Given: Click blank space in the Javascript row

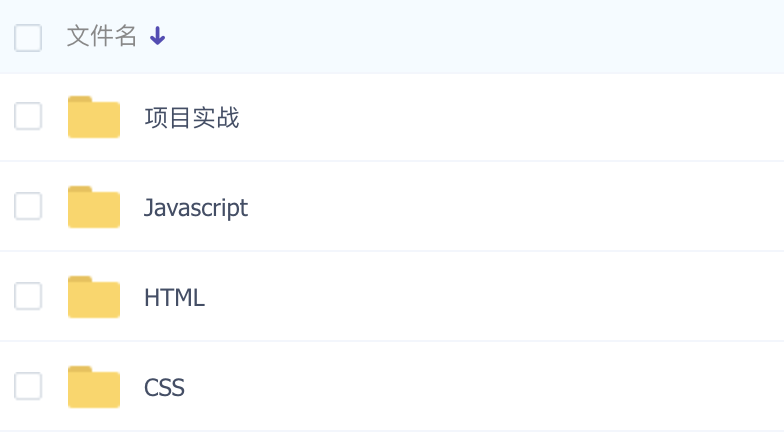Looking at the screenshot, I should point(515,207).
